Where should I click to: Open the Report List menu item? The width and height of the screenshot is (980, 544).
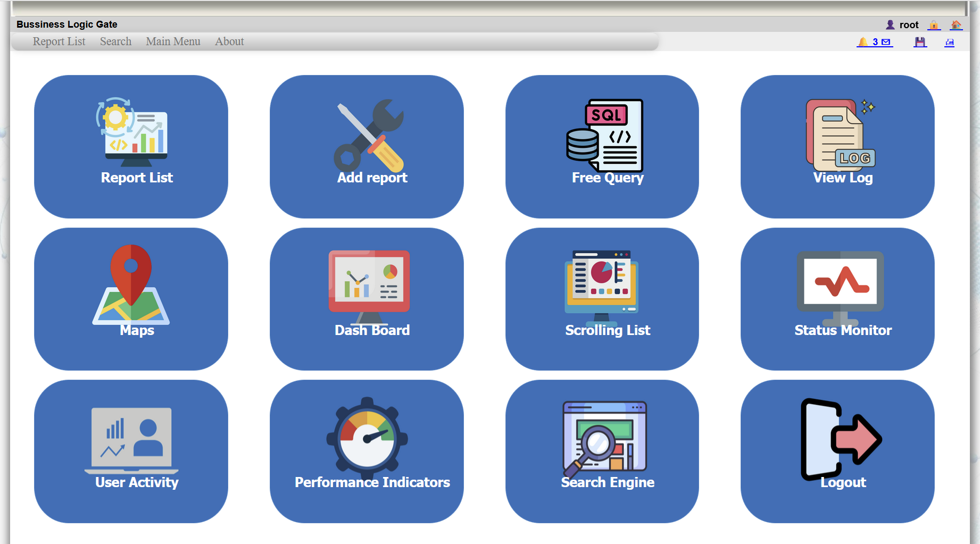pyautogui.click(x=59, y=41)
